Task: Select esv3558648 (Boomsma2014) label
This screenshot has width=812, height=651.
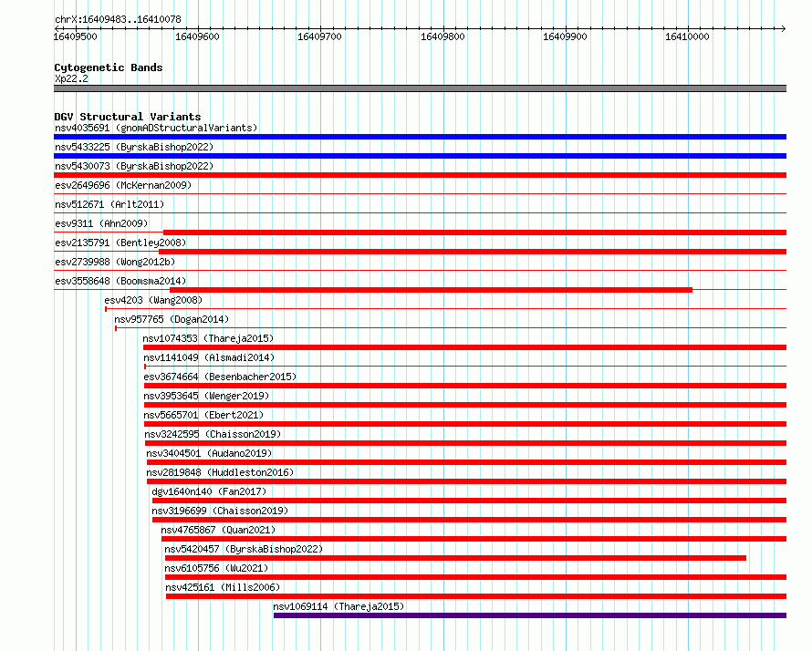Action: 120,281
